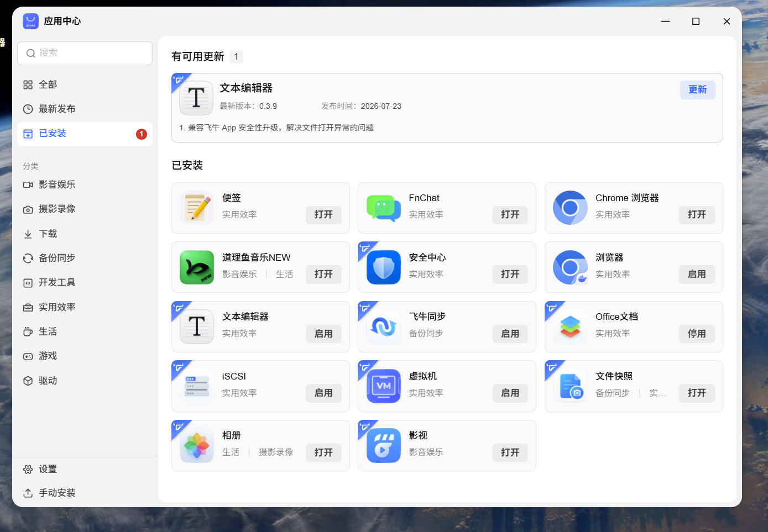The image size is (768, 532).
Task: Click 打开 for 影视
Action: (510, 452)
